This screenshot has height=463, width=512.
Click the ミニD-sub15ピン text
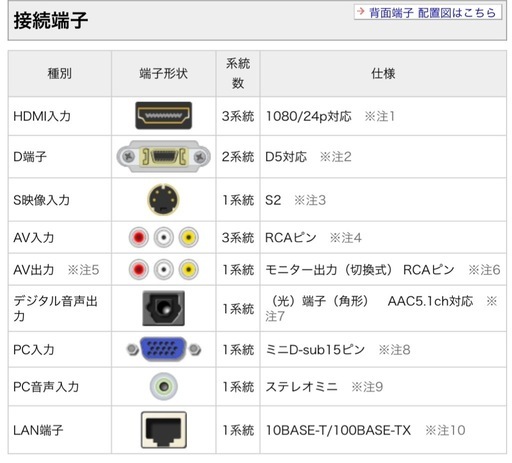[x=315, y=350]
